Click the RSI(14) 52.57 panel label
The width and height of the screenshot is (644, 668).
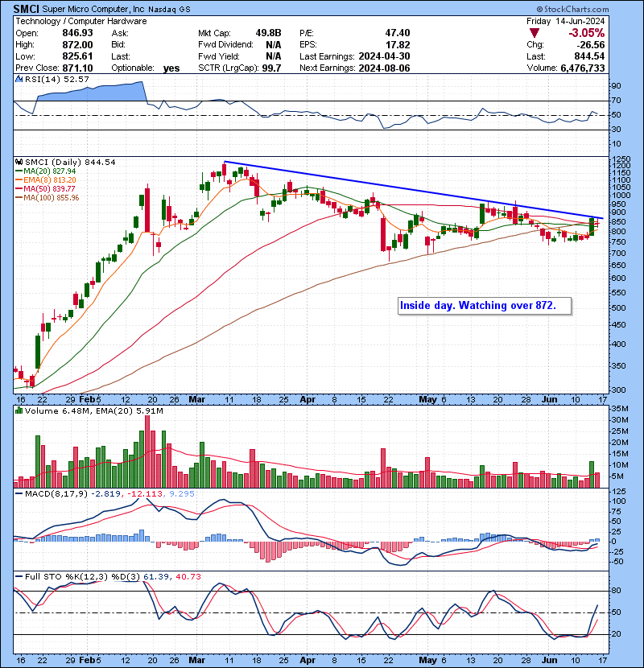point(56,79)
